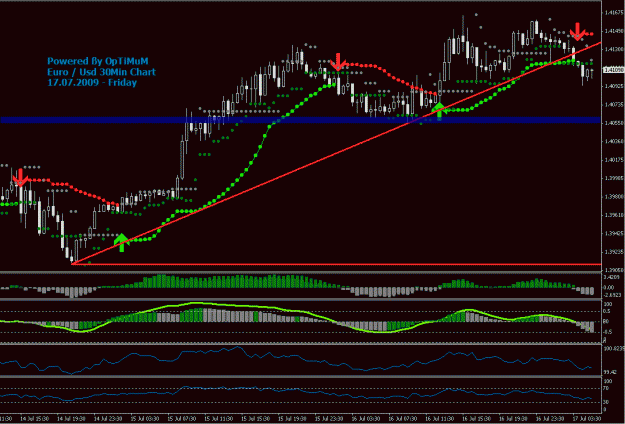Click the '16 Jul 19:30' time axis label
This screenshot has height=424, width=625.
513,418
